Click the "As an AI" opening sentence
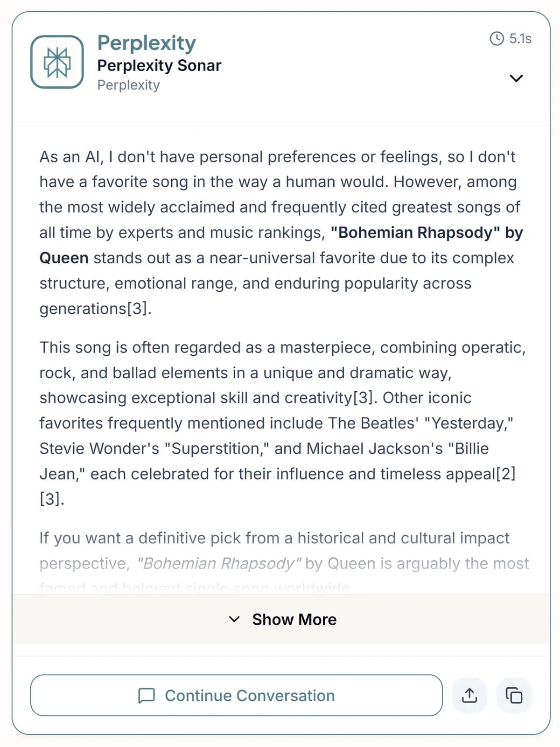This screenshot has height=747, width=560. point(277,157)
